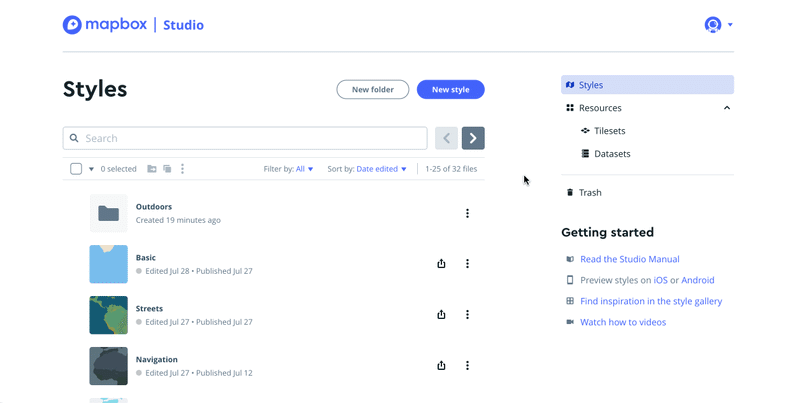
Task: Click the move-to-folder icon in toolbar
Action: tap(152, 169)
